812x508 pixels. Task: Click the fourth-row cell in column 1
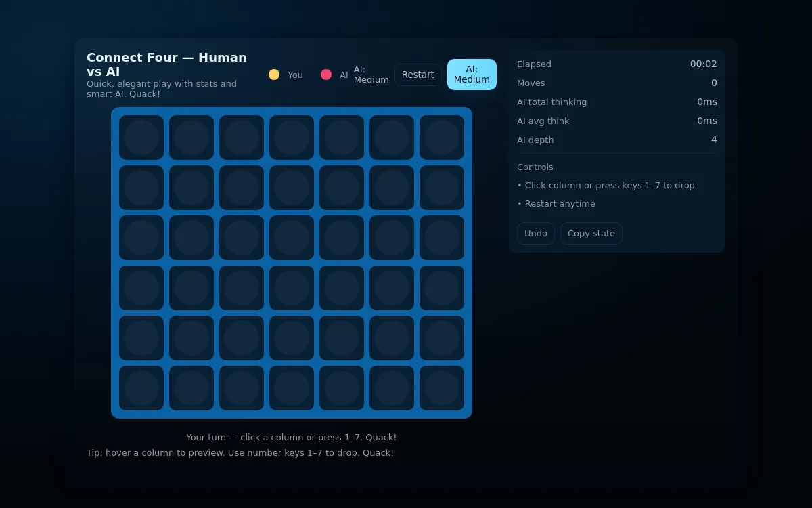[141, 288]
